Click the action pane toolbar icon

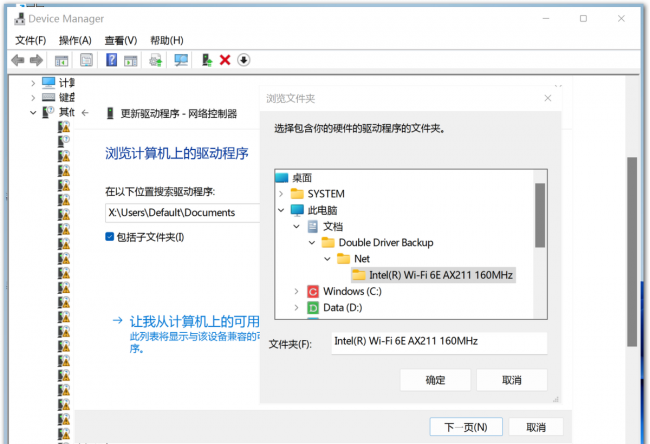131,61
